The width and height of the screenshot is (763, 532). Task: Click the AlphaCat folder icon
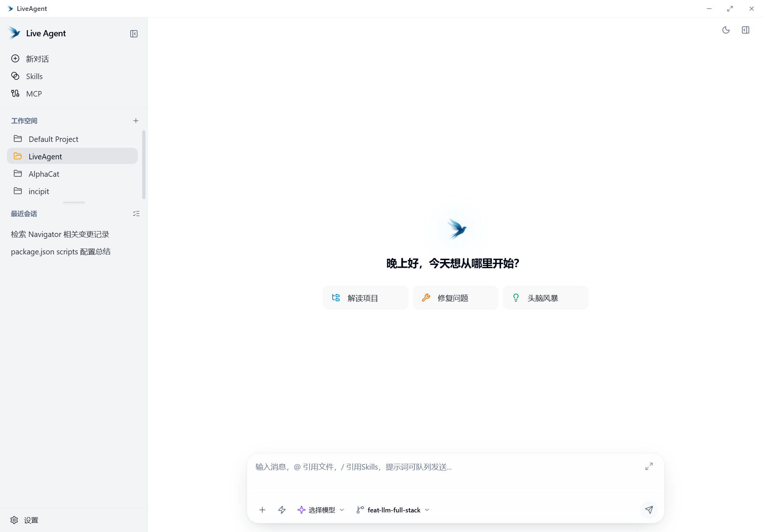click(18, 173)
